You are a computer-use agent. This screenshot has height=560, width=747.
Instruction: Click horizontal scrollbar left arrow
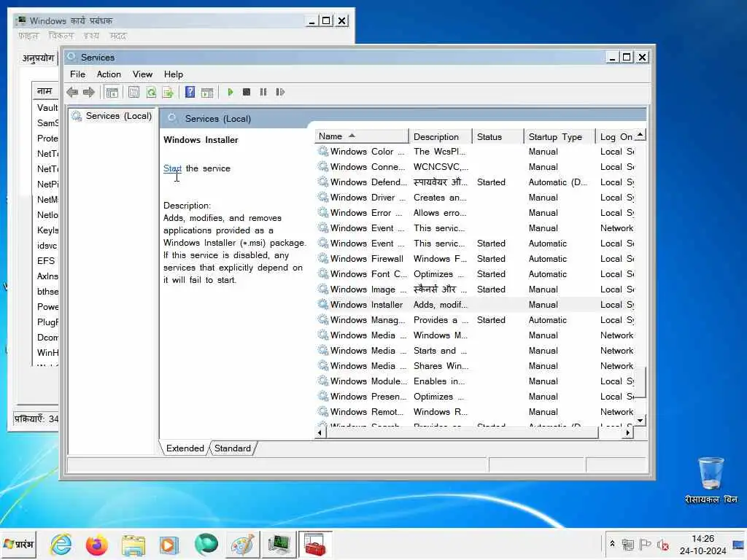click(x=320, y=432)
